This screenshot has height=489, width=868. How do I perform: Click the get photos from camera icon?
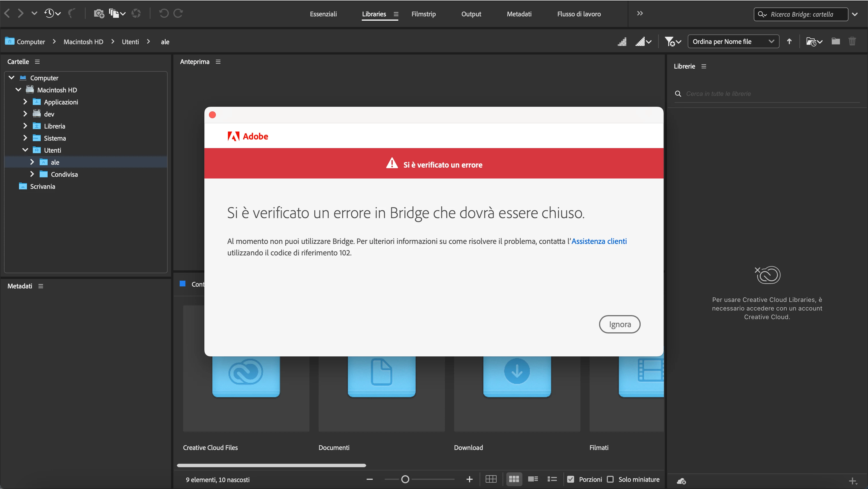[98, 13]
